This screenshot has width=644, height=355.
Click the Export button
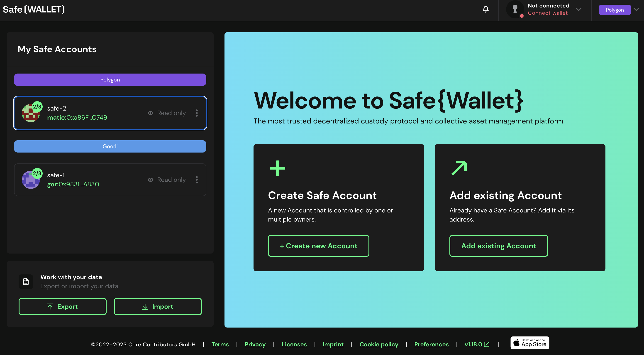click(63, 306)
